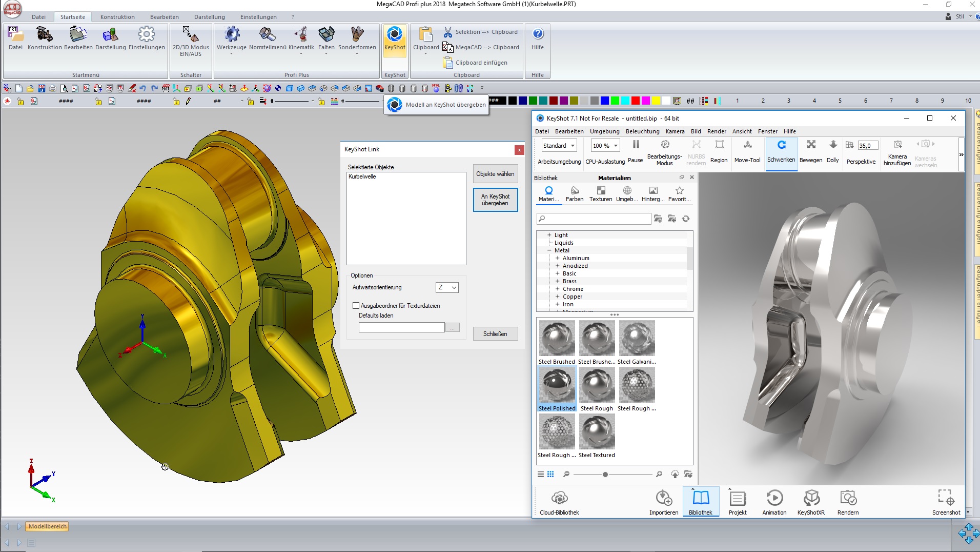Enable Ausgabeordner für Texturdateien checkbox
980x552 pixels.
coord(356,306)
